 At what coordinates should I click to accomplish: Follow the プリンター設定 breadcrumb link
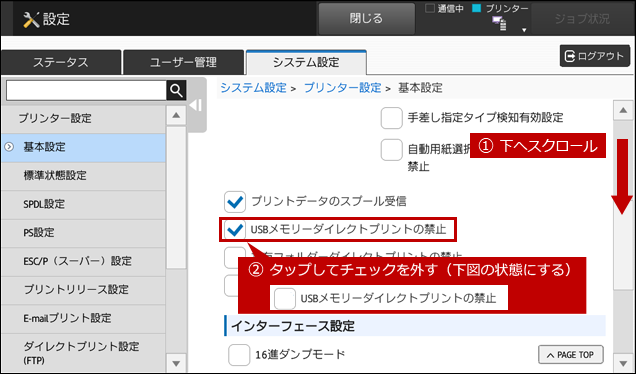pyautogui.click(x=342, y=88)
